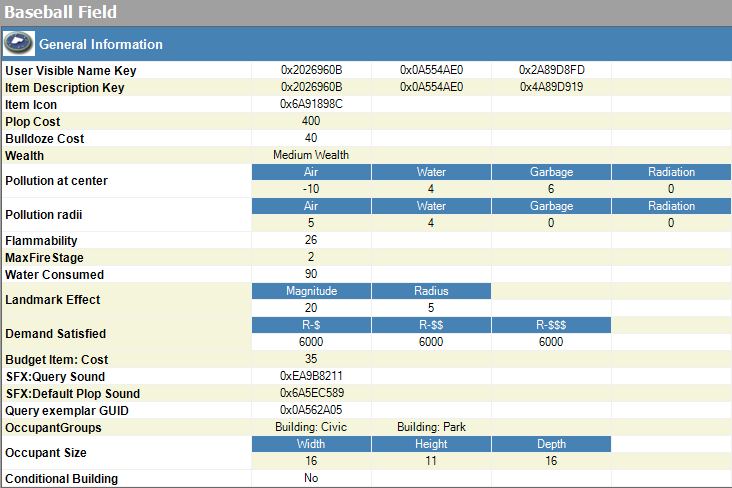This screenshot has height=488, width=732.
Task: Click the SFX:Query Sound value 0xEA9B8211
Action: [x=311, y=376]
